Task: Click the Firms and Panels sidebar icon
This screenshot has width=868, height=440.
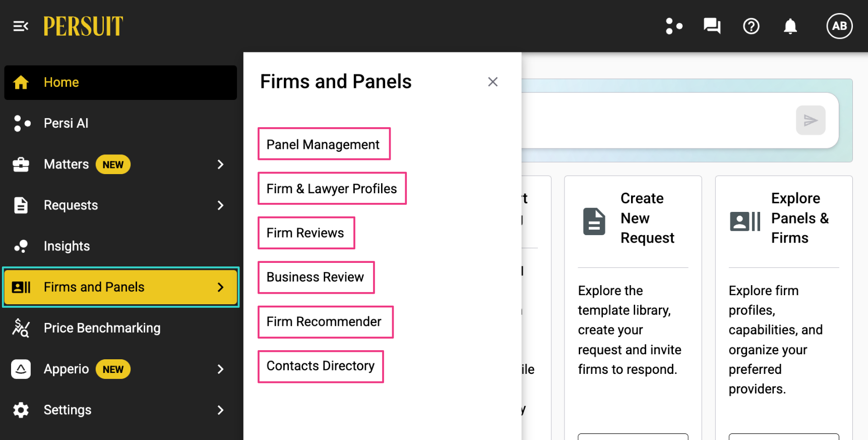Action: tap(21, 287)
